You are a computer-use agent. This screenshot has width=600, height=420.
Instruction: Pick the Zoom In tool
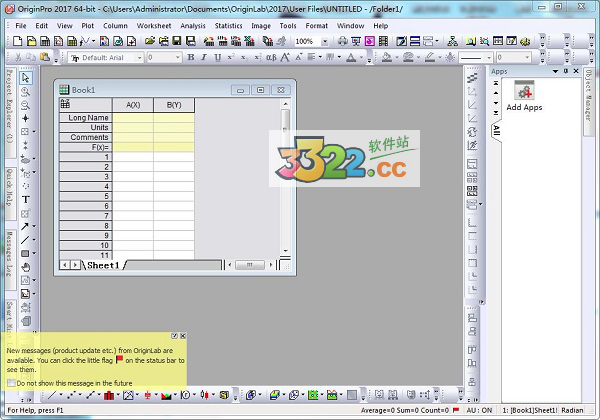pyautogui.click(x=26, y=91)
